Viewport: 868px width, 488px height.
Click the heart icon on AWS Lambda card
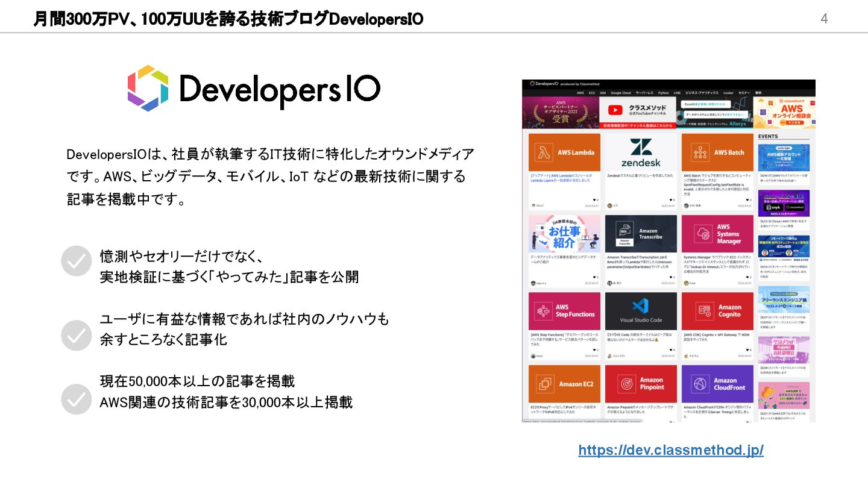click(x=594, y=199)
